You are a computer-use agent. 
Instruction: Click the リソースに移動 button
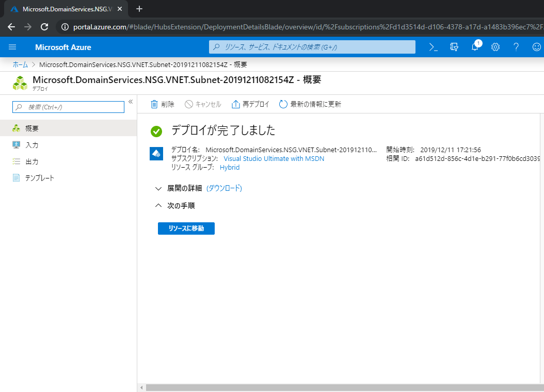186,228
